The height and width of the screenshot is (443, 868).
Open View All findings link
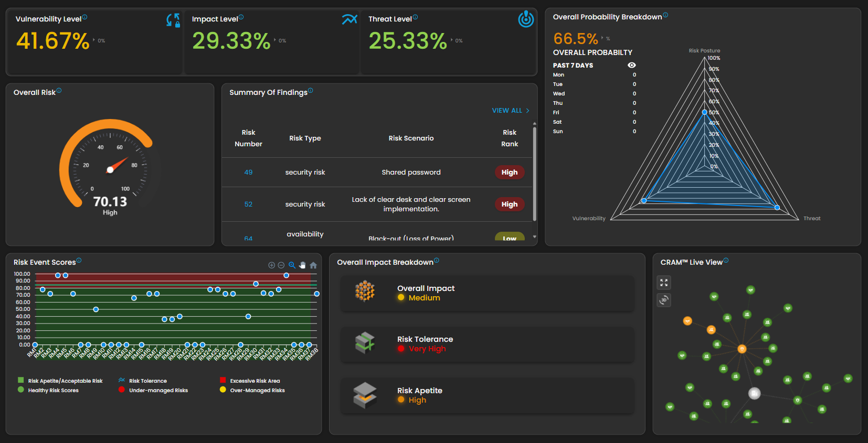(510, 111)
